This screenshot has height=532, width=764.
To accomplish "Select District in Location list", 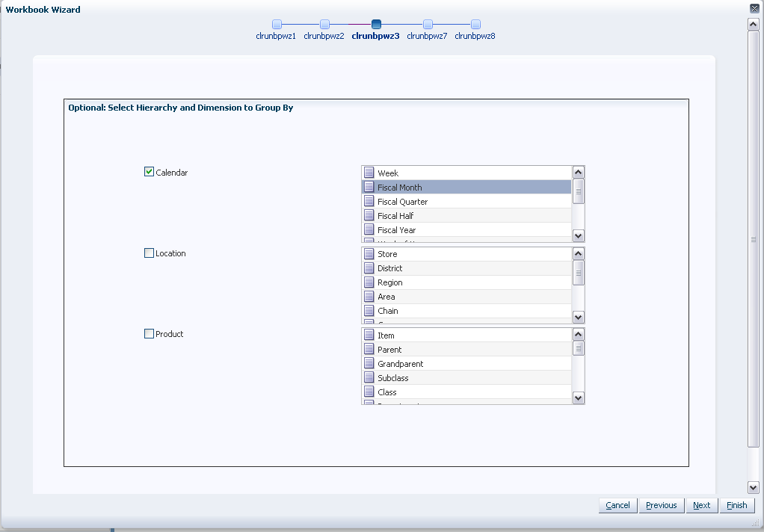I will pos(466,268).
